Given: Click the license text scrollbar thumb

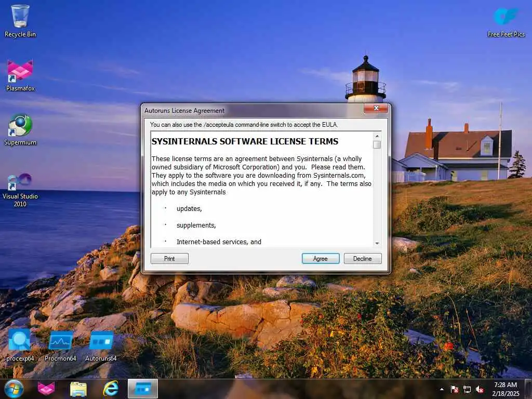Looking at the screenshot, I should [x=377, y=144].
